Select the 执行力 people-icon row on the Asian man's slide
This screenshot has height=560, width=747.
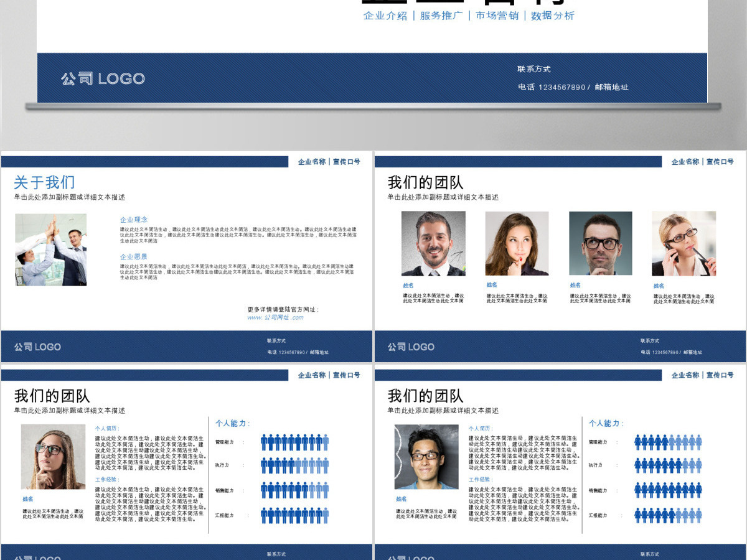pos(668,465)
